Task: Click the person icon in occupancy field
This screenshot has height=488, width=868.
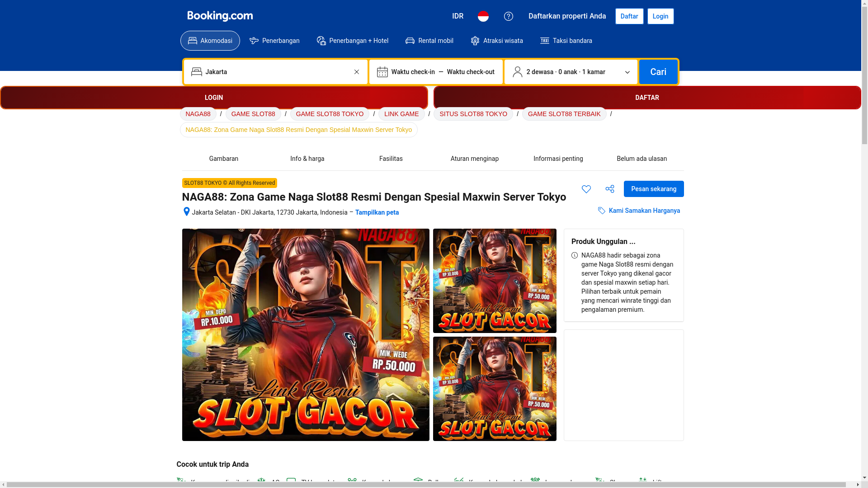Action: [x=518, y=72]
